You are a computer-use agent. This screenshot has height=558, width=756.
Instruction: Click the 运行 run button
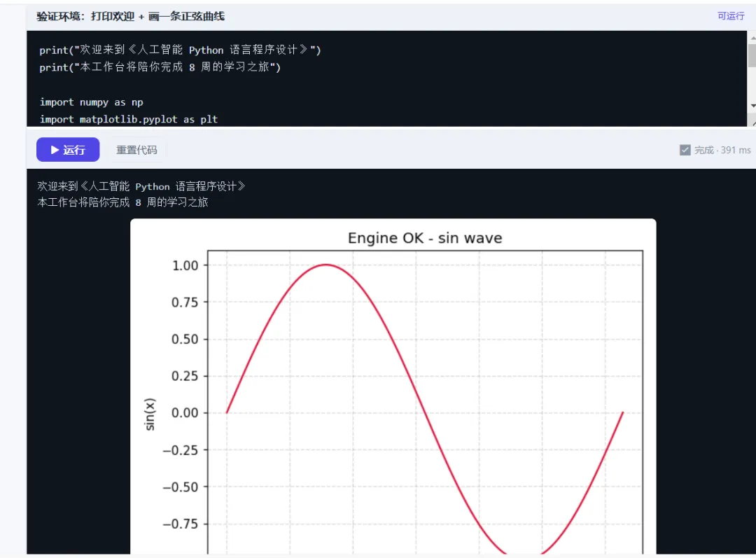(x=68, y=150)
